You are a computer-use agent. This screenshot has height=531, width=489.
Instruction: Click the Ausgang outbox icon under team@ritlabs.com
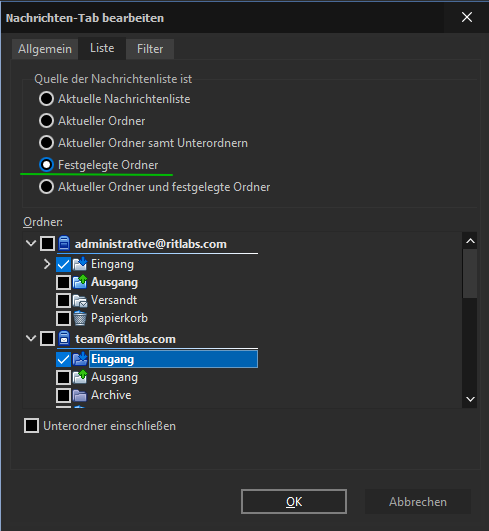pyautogui.click(x=80, y=377)
